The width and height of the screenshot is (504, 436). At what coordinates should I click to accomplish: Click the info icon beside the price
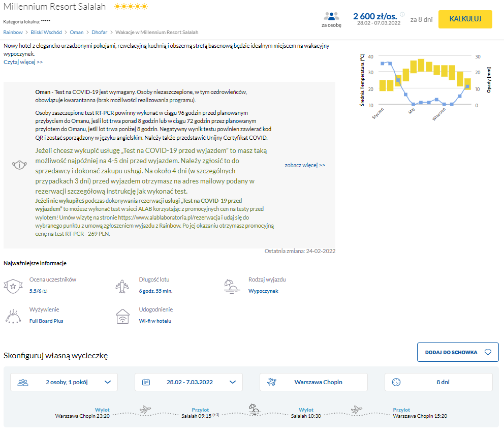(x=402, y=14)
